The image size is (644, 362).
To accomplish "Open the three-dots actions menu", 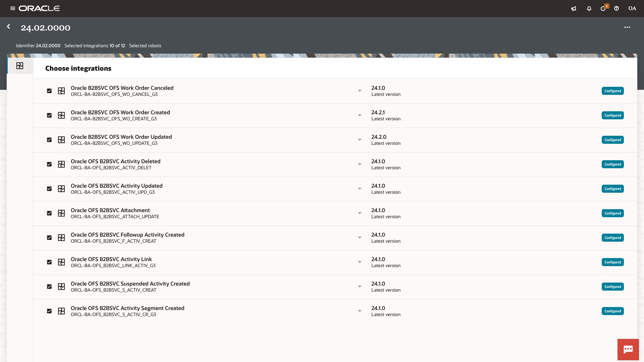I will click(627, 27).
